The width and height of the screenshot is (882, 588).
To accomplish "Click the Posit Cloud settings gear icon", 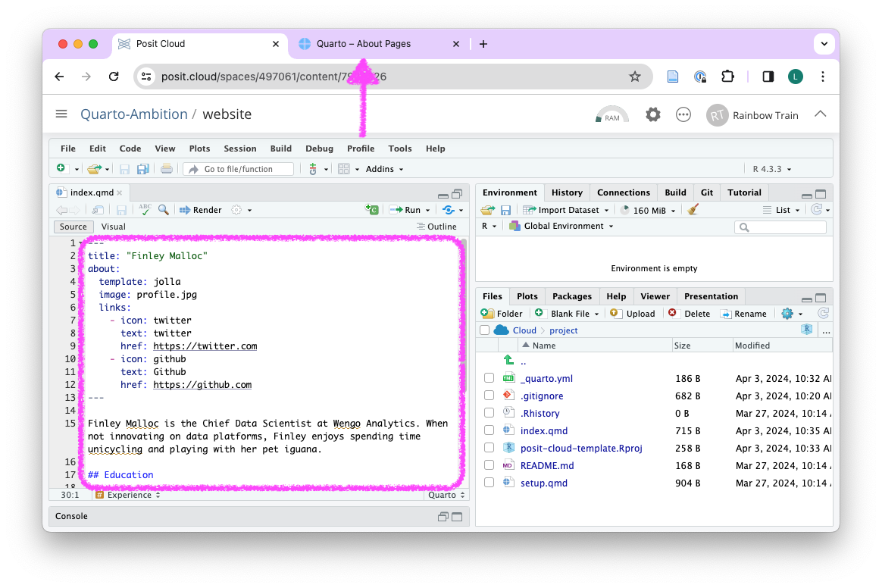I will click(x=652, y=114).
